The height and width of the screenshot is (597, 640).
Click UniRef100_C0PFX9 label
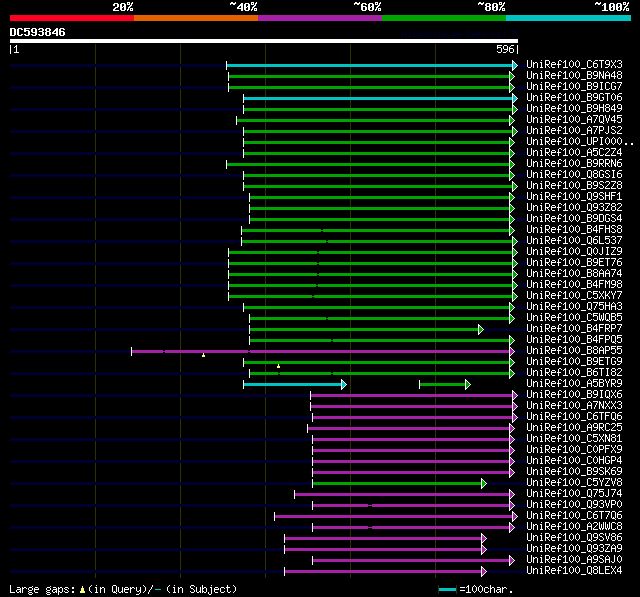pos(574,450)
